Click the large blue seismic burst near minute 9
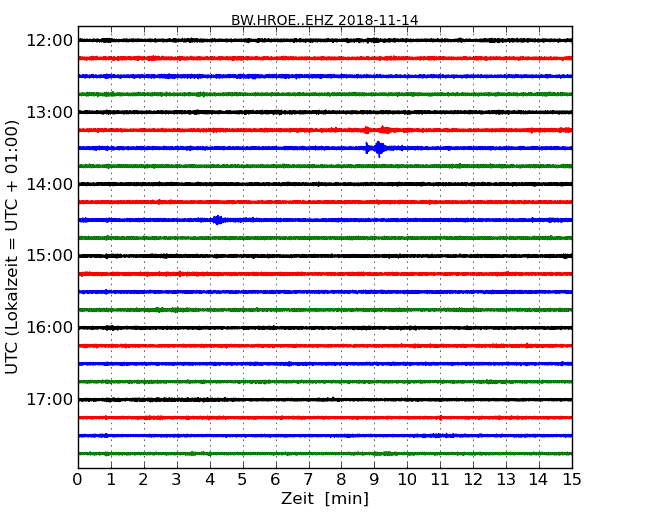Screen dimensions: 650x520 378,148
